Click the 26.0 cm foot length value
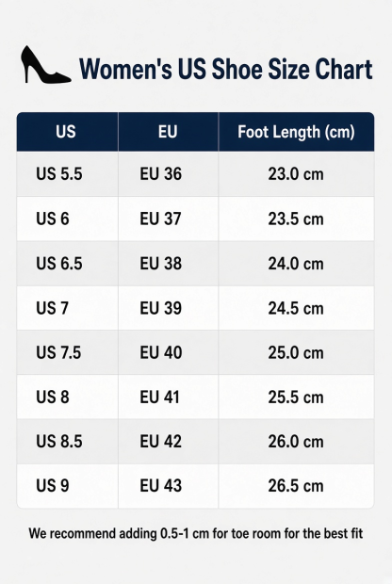This screenshot has height=584, width=392. click(x=296, y=442)
